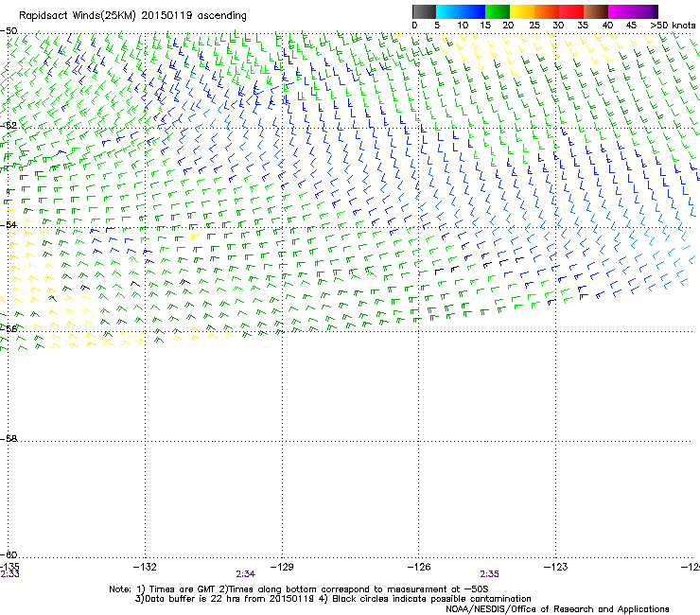700x615 pixels.
Task: Click the cyan-blue 5-15 knots legend swatch
Action: pyautogui.click(x=461, y=11)
